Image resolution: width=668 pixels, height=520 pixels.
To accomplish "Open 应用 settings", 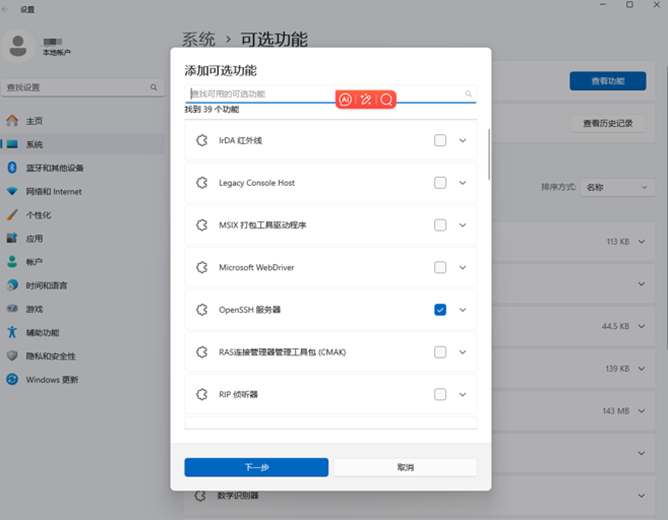I will point(83,238).
